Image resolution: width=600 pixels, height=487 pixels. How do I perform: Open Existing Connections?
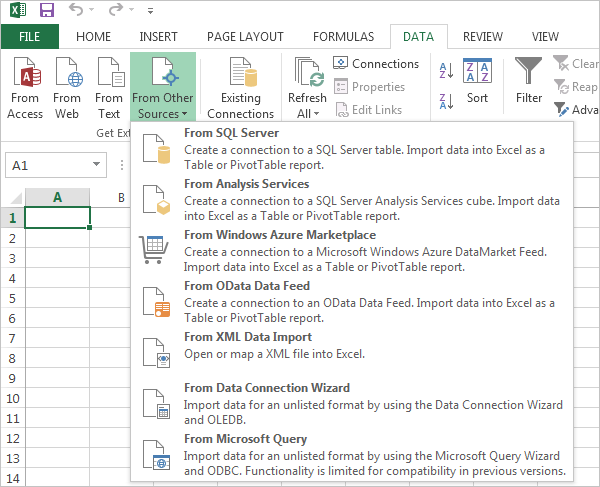pos(241,88)
